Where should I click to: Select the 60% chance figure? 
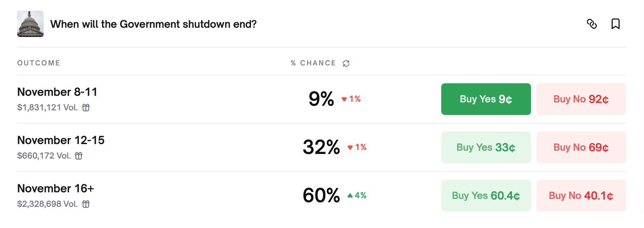(x=321, y=195)
